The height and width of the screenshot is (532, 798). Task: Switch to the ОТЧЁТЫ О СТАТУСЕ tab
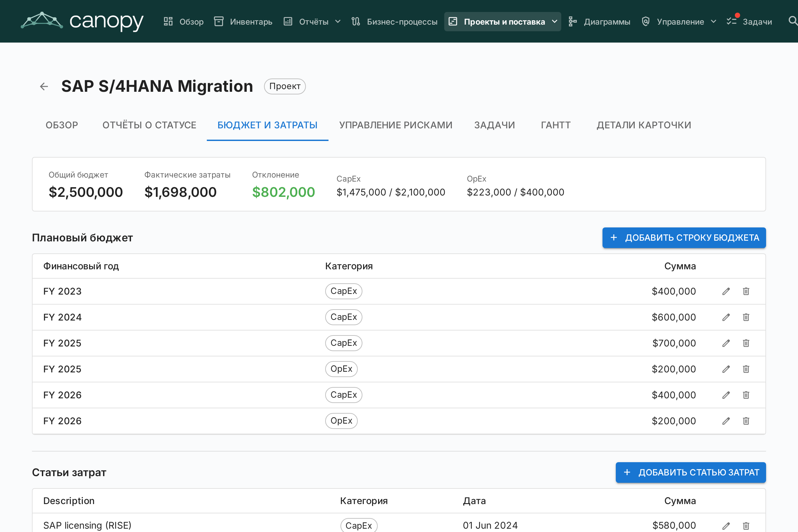(149, 125)
